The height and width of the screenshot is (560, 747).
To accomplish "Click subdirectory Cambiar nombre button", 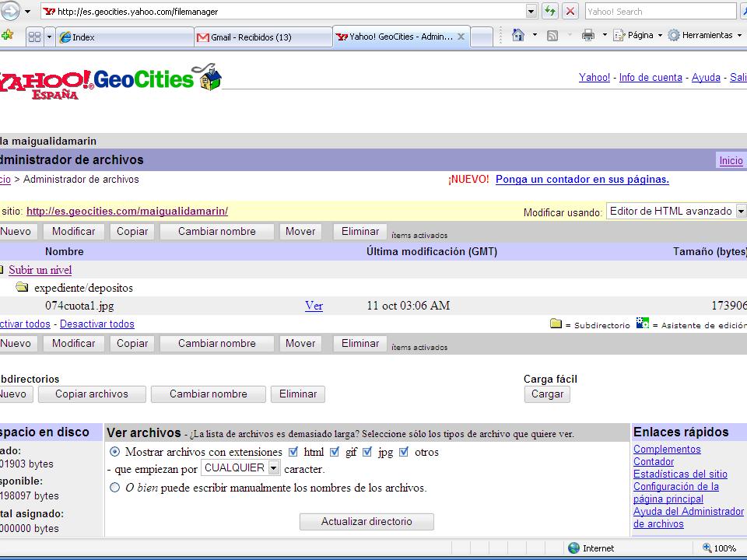I will [209, 394].
